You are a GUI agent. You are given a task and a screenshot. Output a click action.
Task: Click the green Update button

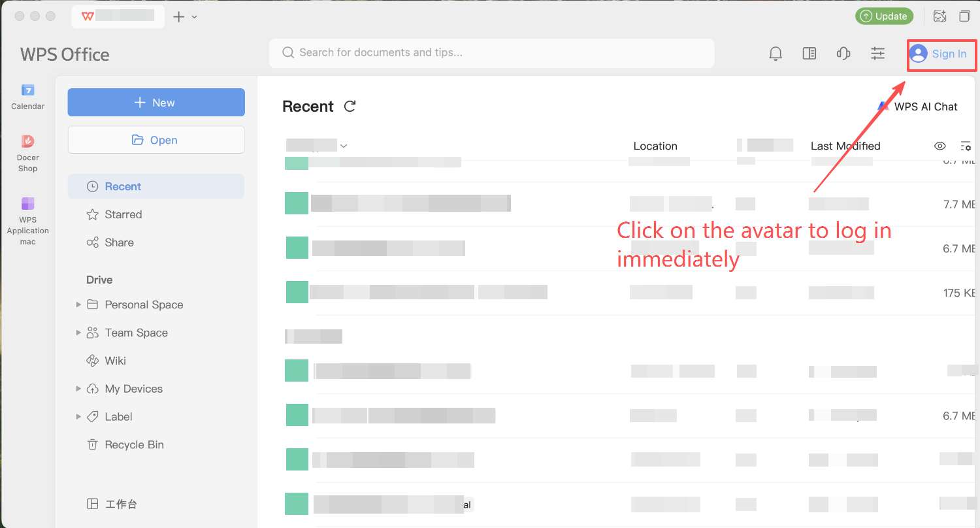click(x=884, y=16)
